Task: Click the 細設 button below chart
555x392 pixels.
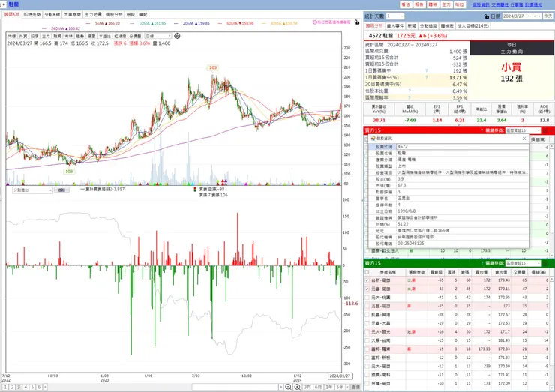Action: coord(61,190)
